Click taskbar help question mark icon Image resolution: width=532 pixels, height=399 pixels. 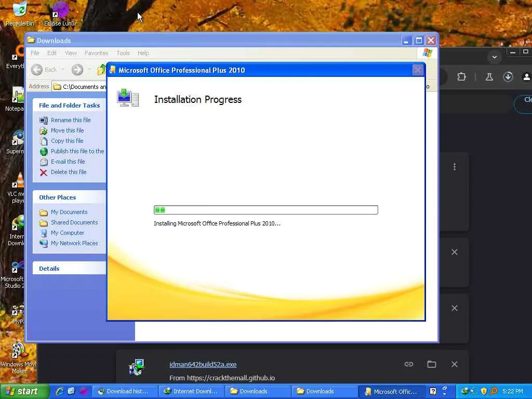pos(433,391)
